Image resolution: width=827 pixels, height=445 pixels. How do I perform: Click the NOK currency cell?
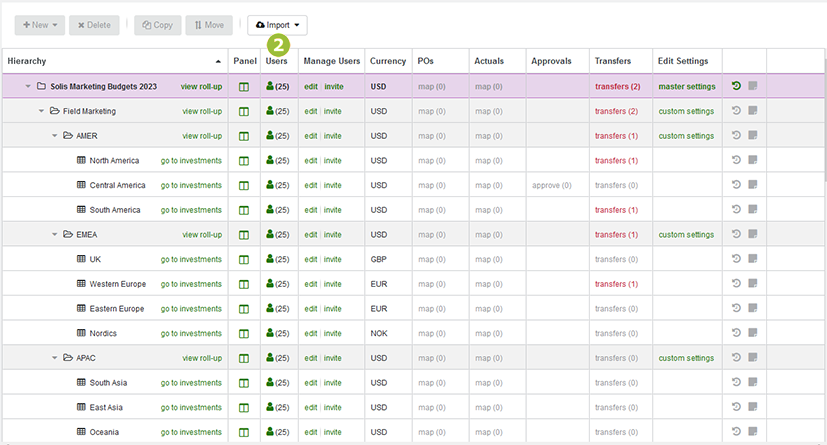point(379,333)
